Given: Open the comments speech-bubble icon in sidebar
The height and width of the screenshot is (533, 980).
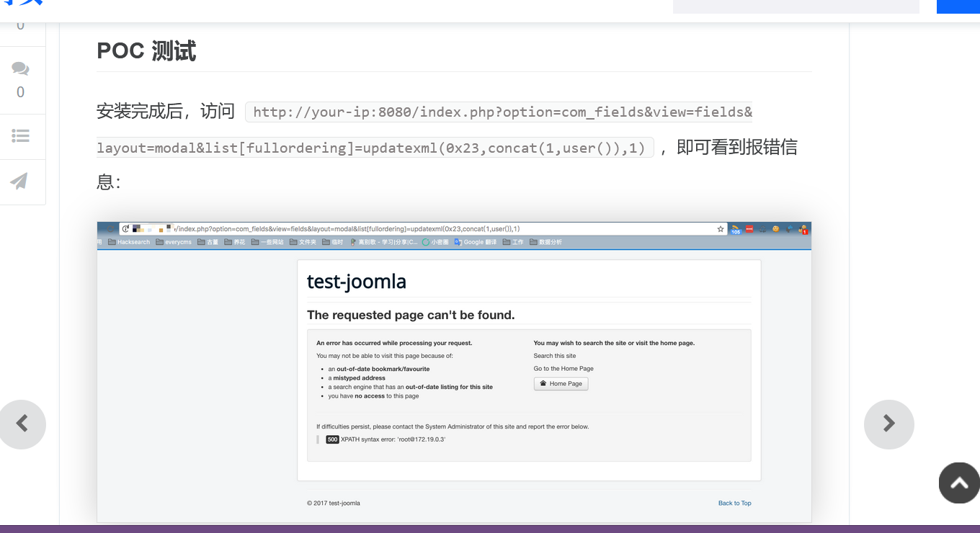Looking at the screenshot, I should (20, 69).
